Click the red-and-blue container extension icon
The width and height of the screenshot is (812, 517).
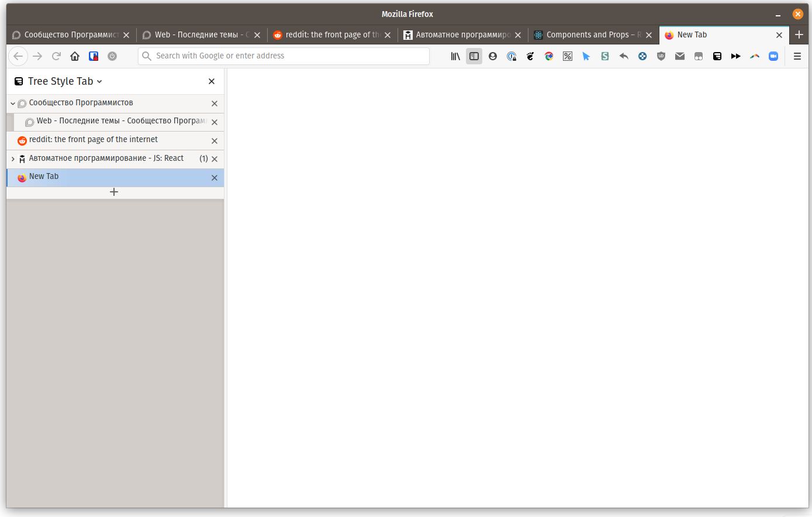pos(94,56)
